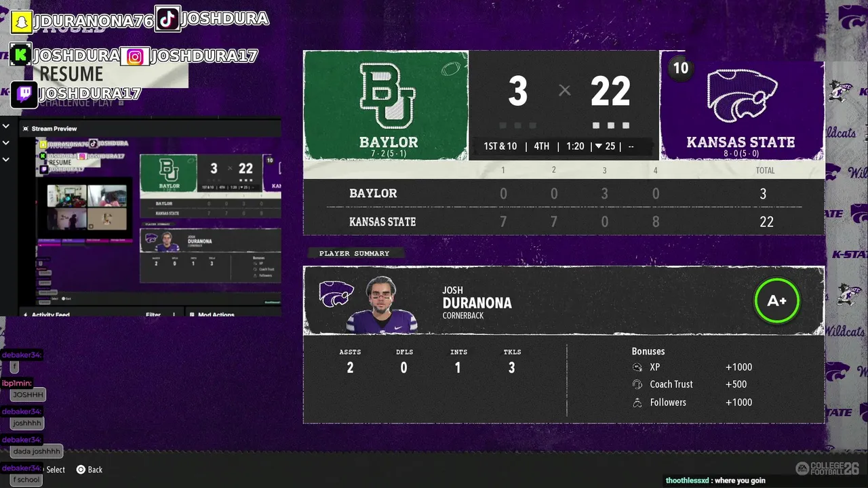Click the XP +1000 bonus value

point(738,367)
